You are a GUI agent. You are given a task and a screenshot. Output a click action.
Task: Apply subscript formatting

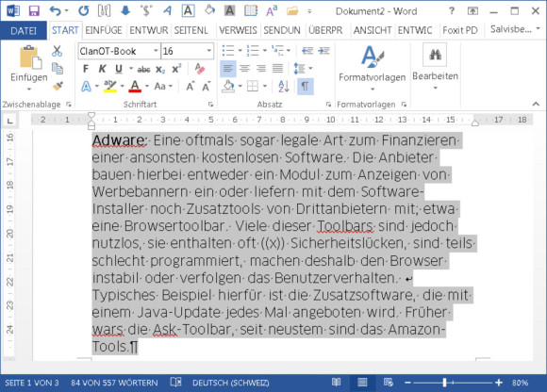click(x=160, y=69)
